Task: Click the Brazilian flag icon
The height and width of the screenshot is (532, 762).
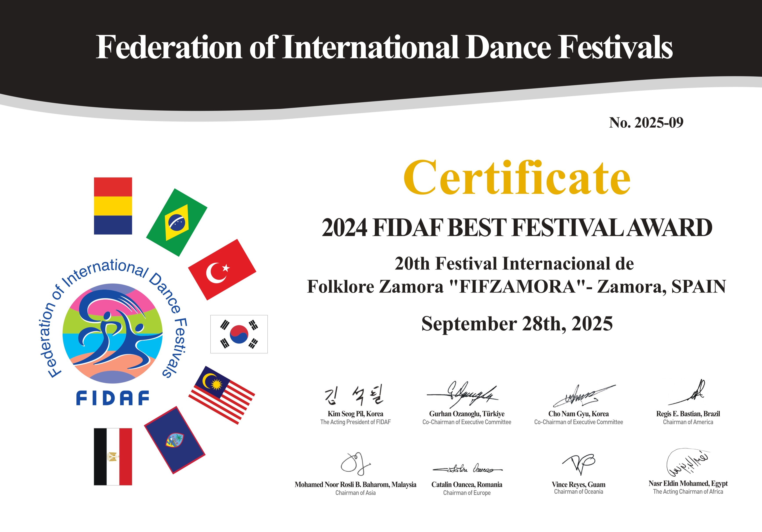Action: pos(177,222)
